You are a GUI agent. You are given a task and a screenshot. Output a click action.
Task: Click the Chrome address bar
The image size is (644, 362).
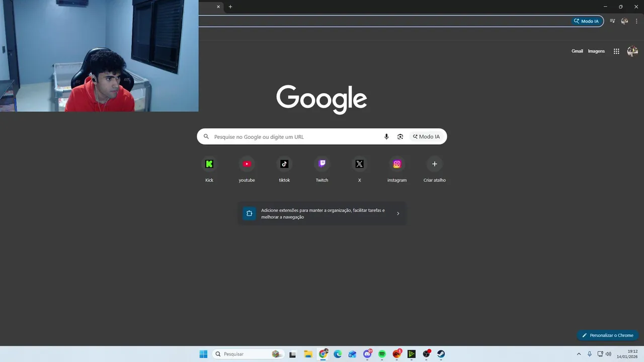[x=385, y=21]
